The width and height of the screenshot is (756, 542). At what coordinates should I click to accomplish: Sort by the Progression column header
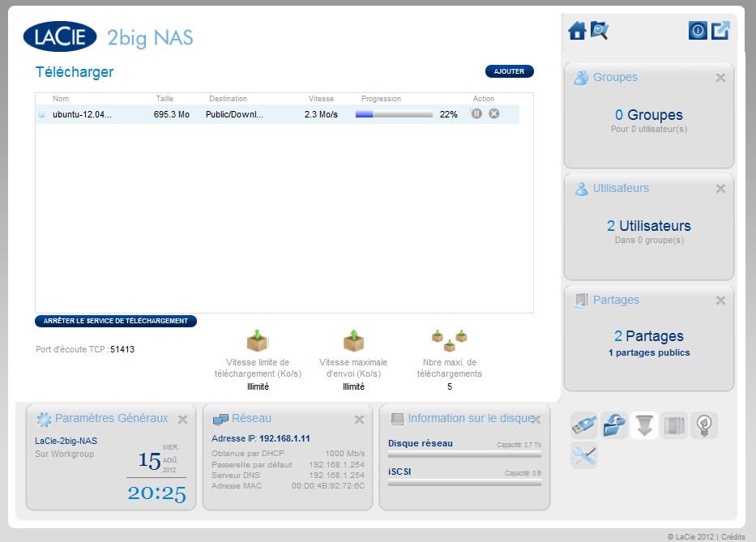click(382, 98)
